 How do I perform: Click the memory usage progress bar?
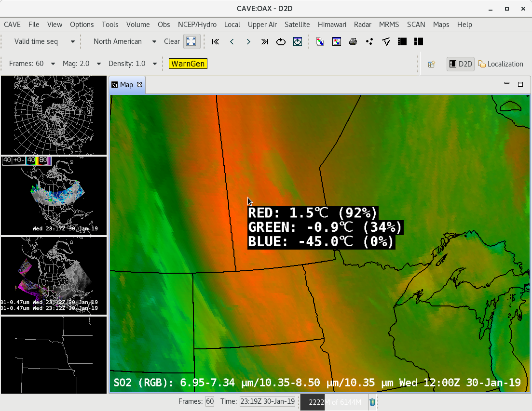[x=333, y=402]
